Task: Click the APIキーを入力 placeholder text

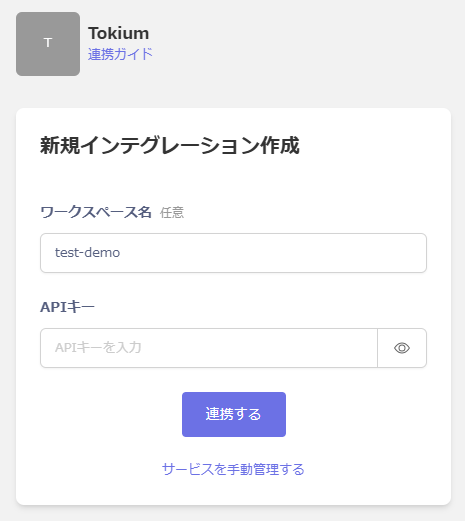Action: [x=98, y=348]
